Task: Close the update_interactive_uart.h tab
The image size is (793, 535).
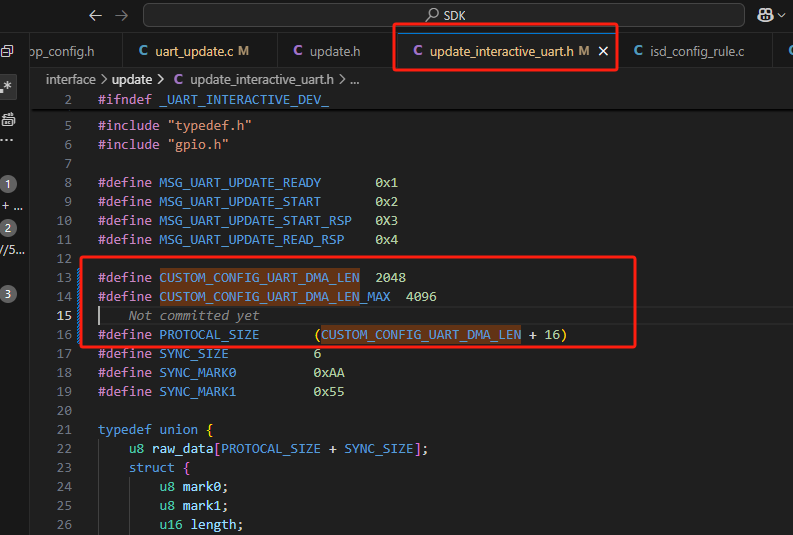Action: (x=603, y=51)
